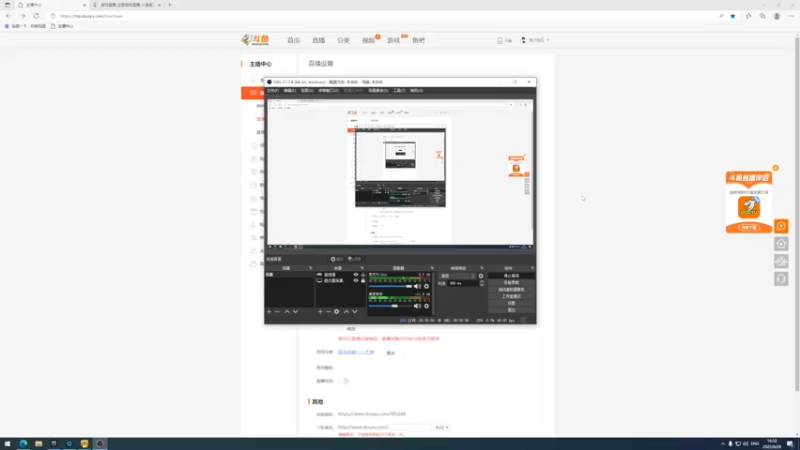This screenshot has height=450, width=800.
Task: Click the mobile download phone icon
Action: pos(500,40)
